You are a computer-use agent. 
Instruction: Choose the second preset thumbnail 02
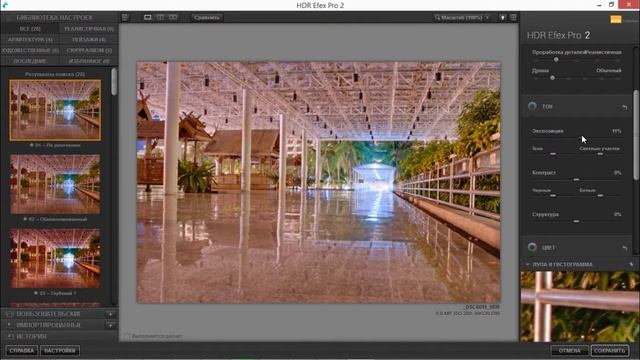[x=55, y=184]
